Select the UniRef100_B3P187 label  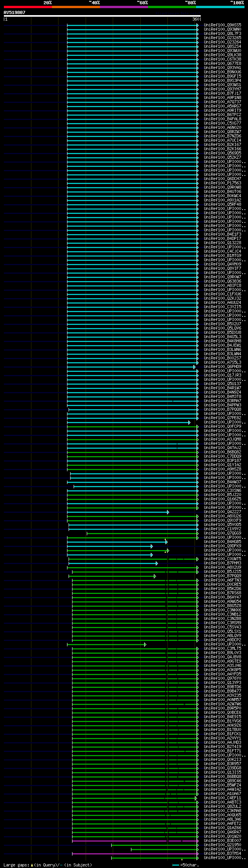point(222,460)
